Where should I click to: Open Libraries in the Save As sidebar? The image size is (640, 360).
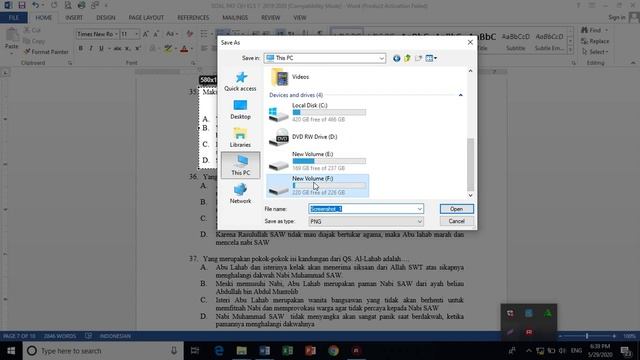[x=240, y=138]
